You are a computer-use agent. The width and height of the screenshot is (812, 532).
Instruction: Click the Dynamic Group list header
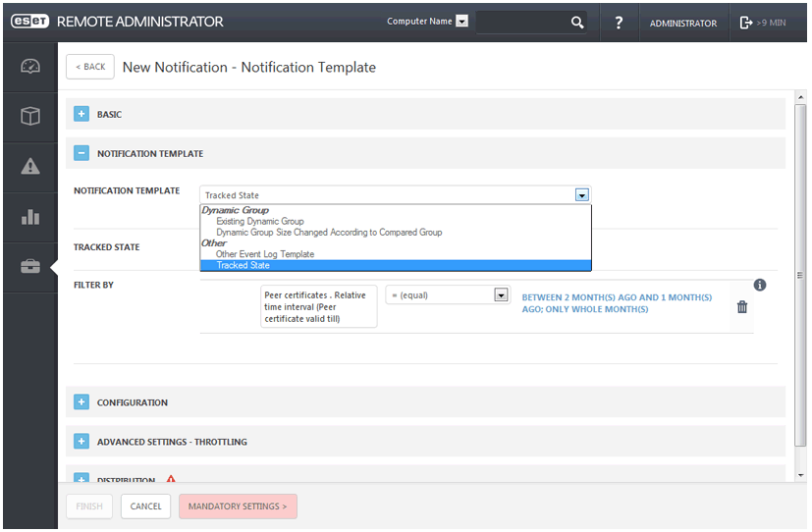[235, 210]
